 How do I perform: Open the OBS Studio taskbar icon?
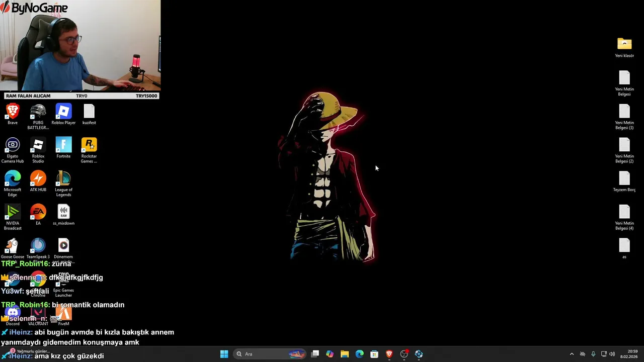coord(404,354)
